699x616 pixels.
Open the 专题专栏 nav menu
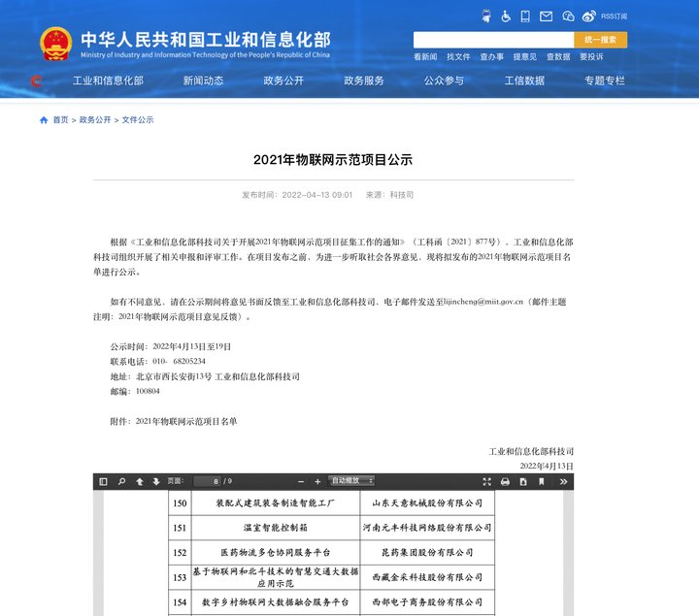pyautogui.click(x=605, y=81)
